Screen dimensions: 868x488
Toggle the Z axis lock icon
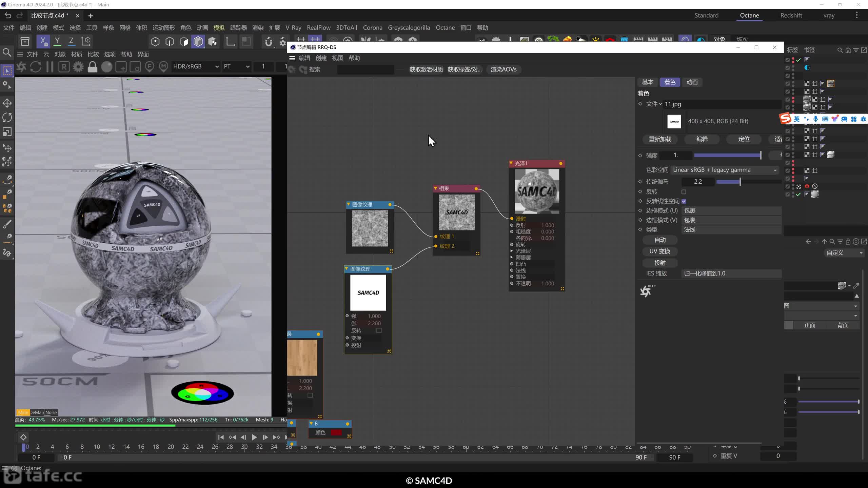click(x=71, y=41)
